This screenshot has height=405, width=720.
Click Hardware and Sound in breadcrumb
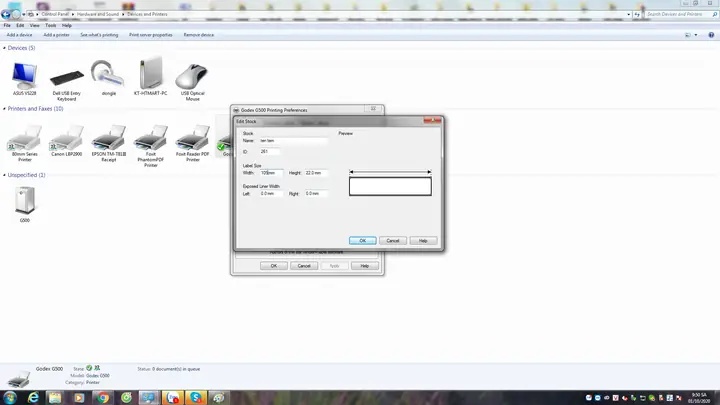pos(98,14)
